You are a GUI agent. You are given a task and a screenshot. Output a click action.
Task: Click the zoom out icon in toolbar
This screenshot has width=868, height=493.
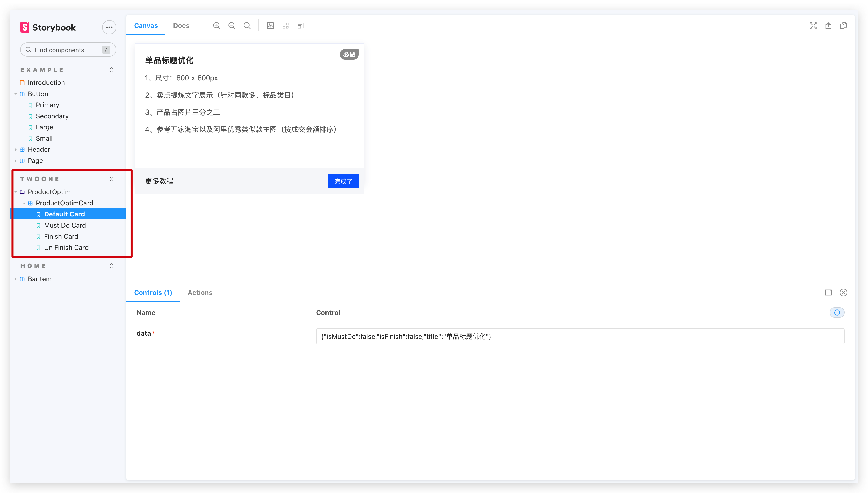pyautogui.click(x=232, y=26)
